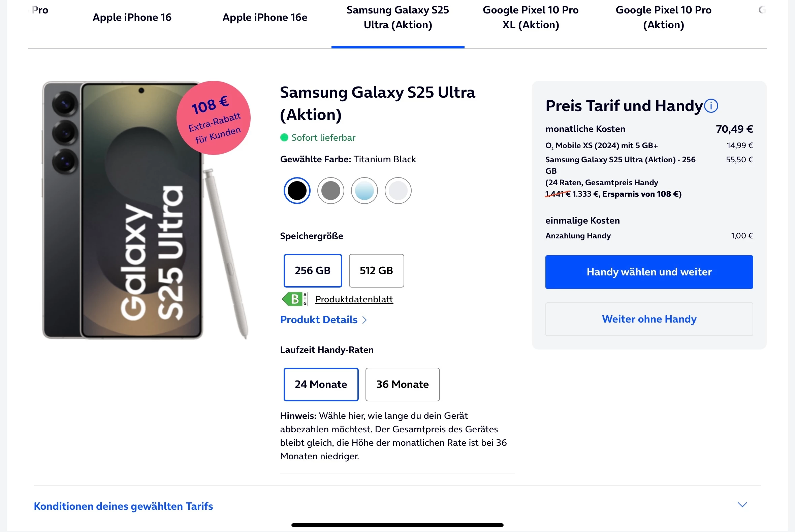Select 256 GB storage size
Image resolution: width=795 pixels, height=532 pixels.
(x=312, y=270)
